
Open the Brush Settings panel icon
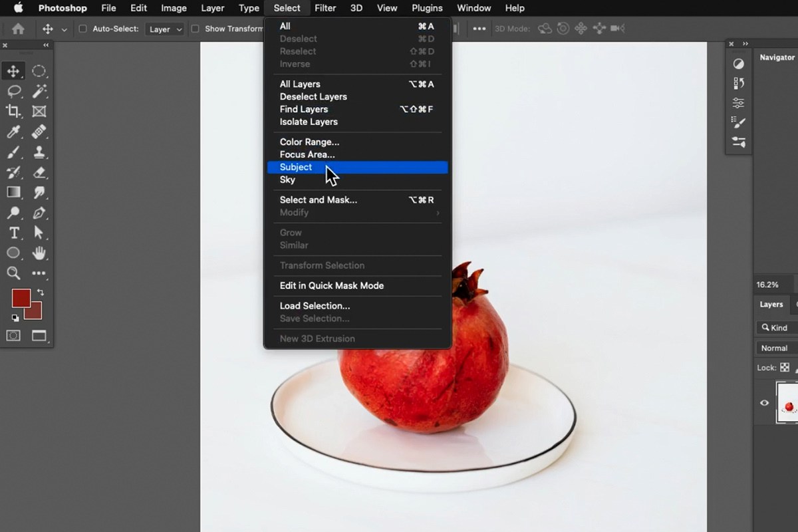[739, 142]
